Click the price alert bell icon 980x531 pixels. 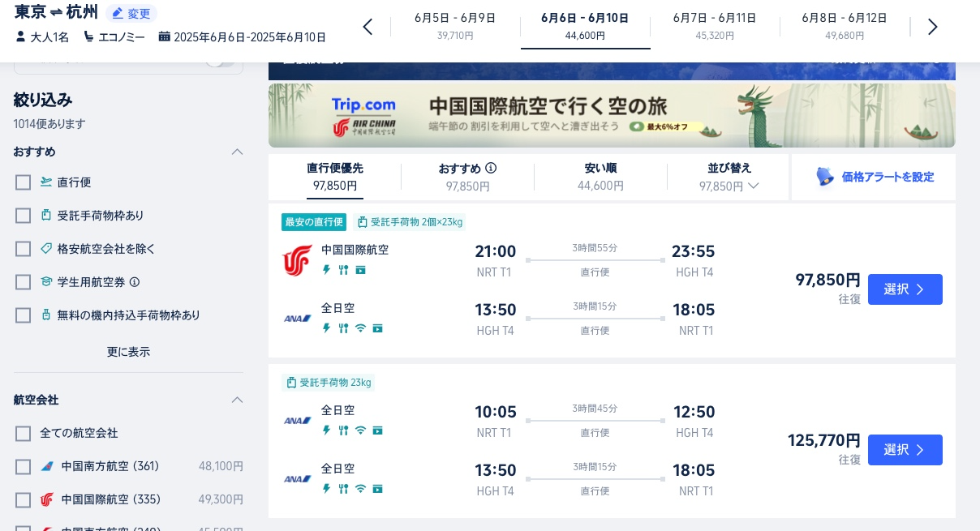click(825, 177)
